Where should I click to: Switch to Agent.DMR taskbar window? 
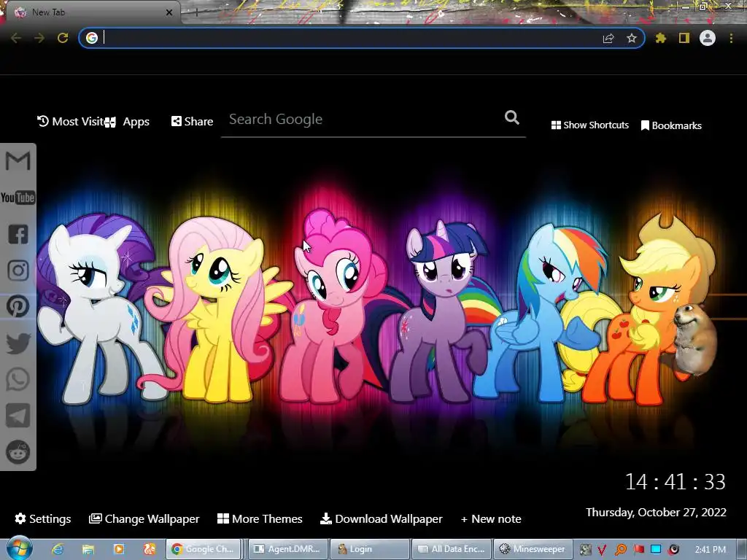(x=288, y=549)
